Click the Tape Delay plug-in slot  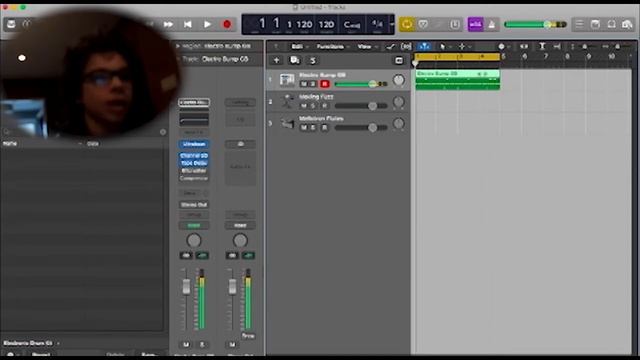coord(194,163)
